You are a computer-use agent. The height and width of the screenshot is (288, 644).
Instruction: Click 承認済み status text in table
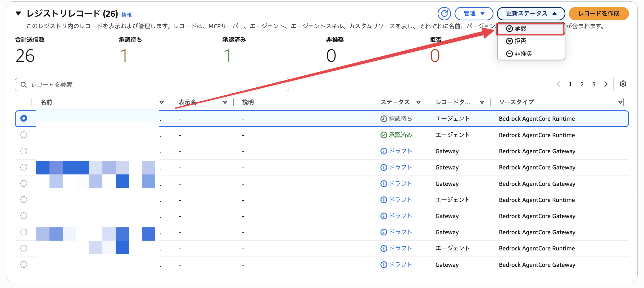pos(401,135)
